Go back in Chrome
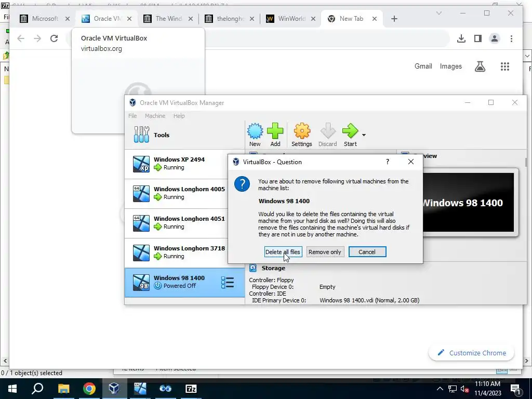Image resolution: width=532 pixels, height=399 pixels. tap(21, 38)
